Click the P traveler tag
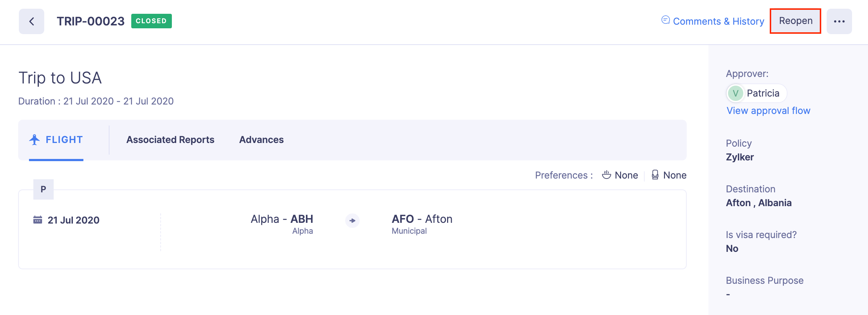This screenshot has width=868, height=315. click(x=44, y=189)
